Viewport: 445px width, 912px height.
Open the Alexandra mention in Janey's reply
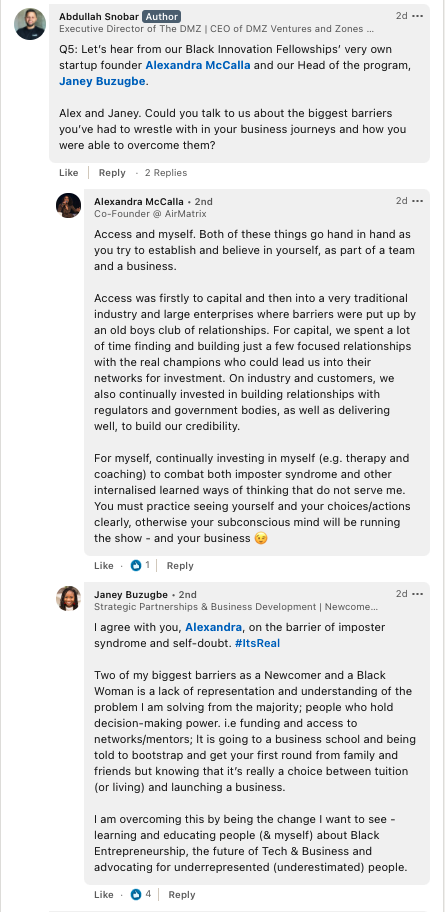(213, 628)
